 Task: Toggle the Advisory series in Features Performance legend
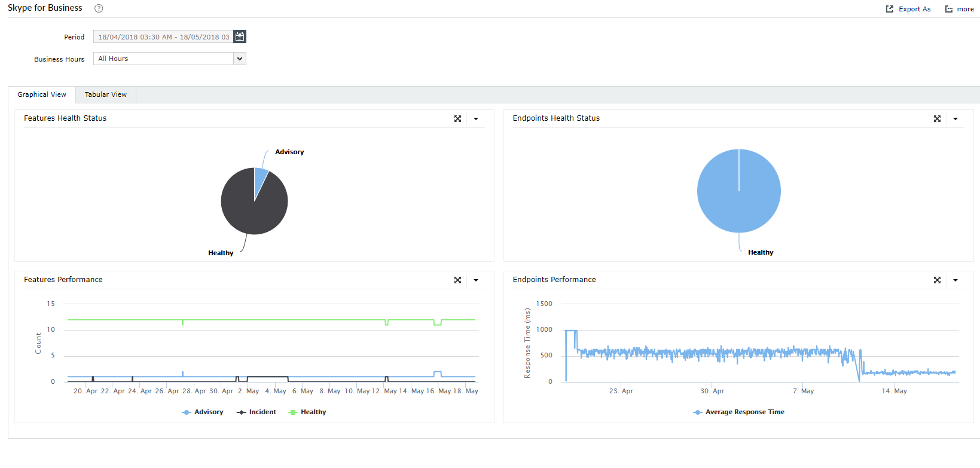click(x=203, y=412)
